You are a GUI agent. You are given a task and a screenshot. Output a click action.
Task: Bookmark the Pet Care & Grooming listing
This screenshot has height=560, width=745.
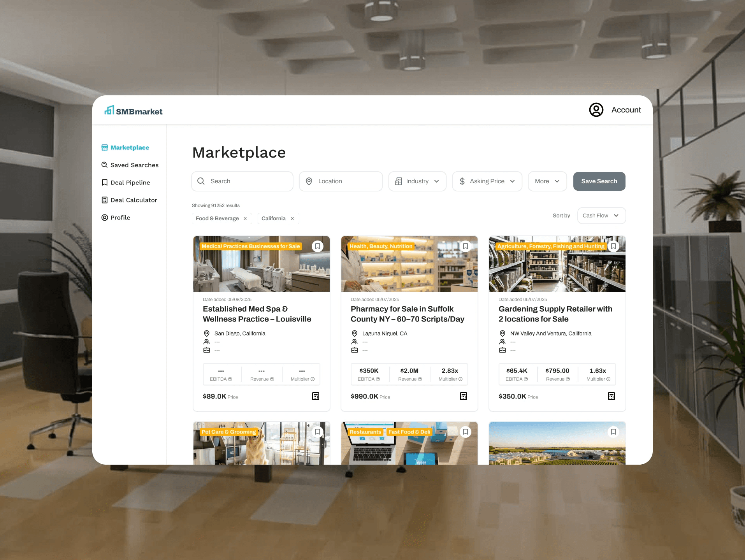click(x=318, y=432)
